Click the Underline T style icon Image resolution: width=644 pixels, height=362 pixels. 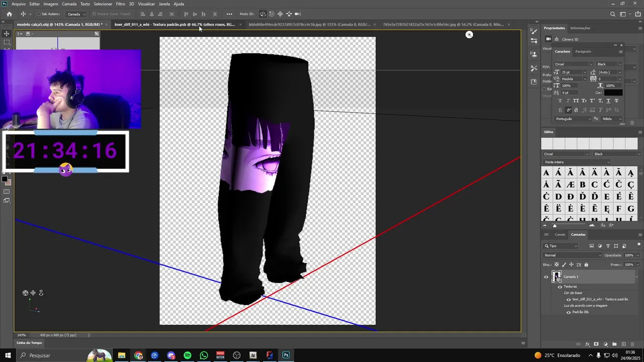pos(608,101)
